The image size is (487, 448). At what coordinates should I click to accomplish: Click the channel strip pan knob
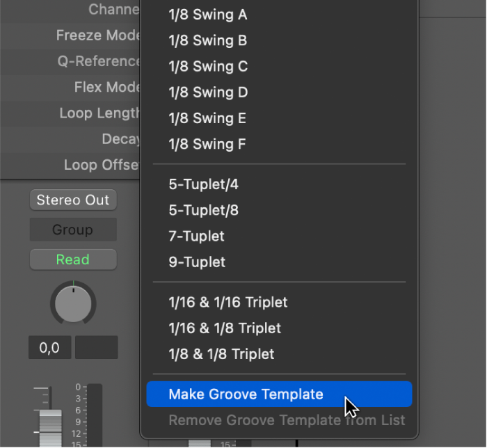point(73,303)
